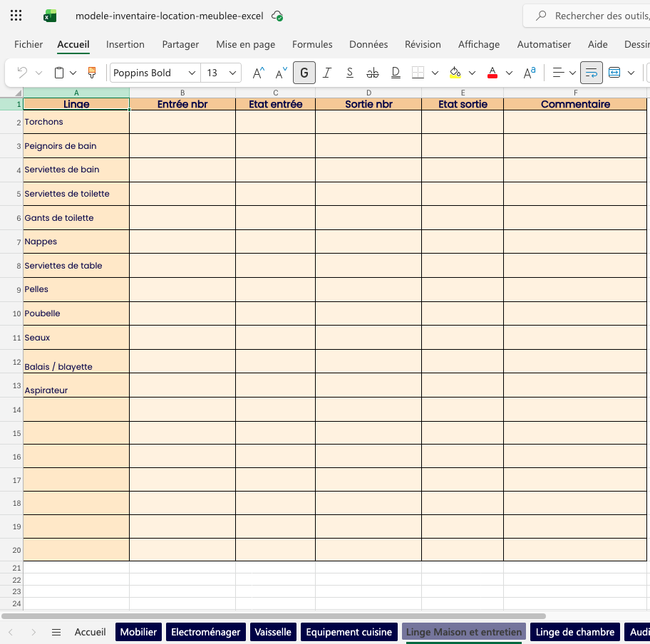Screen dimensions: 650x644
Task: Increase font size with larger A icon
Action: pyautogui.click(x=258, y=73)
